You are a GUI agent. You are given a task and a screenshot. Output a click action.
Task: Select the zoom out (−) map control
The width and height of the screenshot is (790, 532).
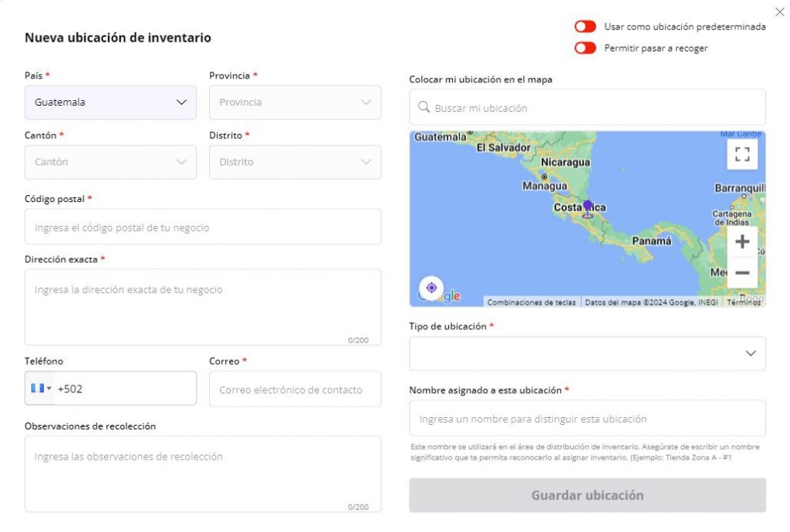pos(741,272)
